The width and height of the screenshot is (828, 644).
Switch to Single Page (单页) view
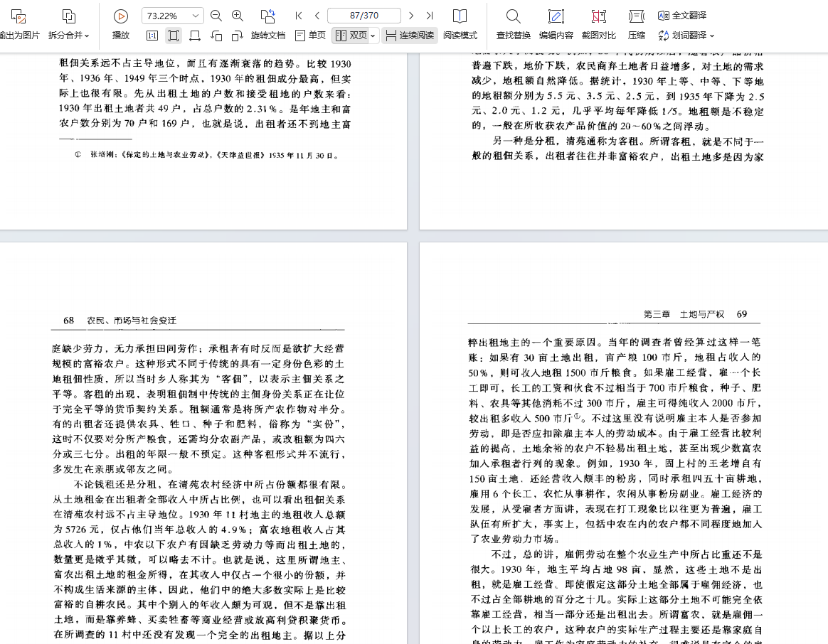point(310,36)
